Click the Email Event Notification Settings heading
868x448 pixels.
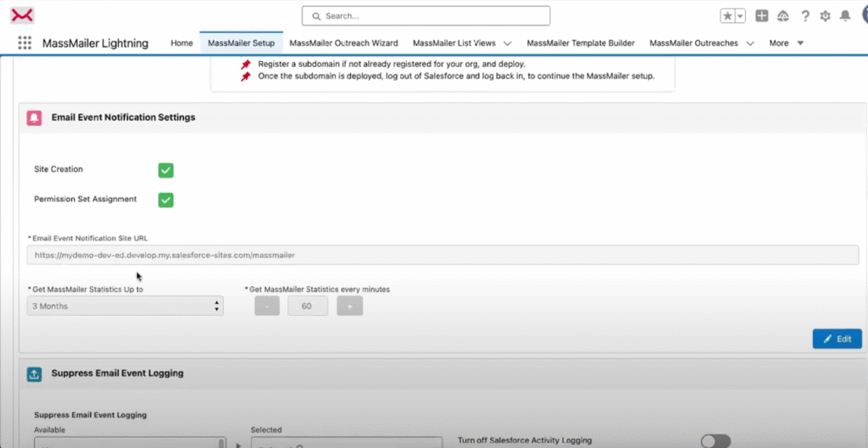pos(124,117)
